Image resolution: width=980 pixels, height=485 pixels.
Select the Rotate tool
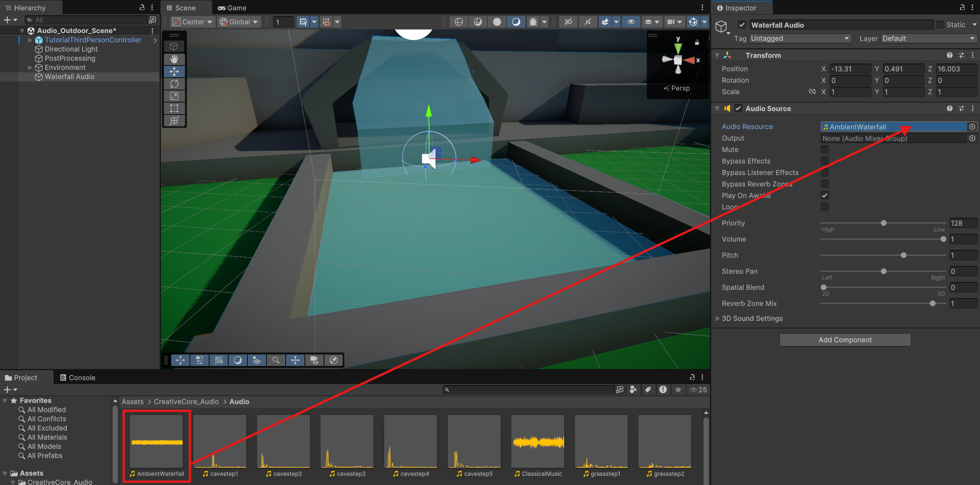(x=174, y=84)
